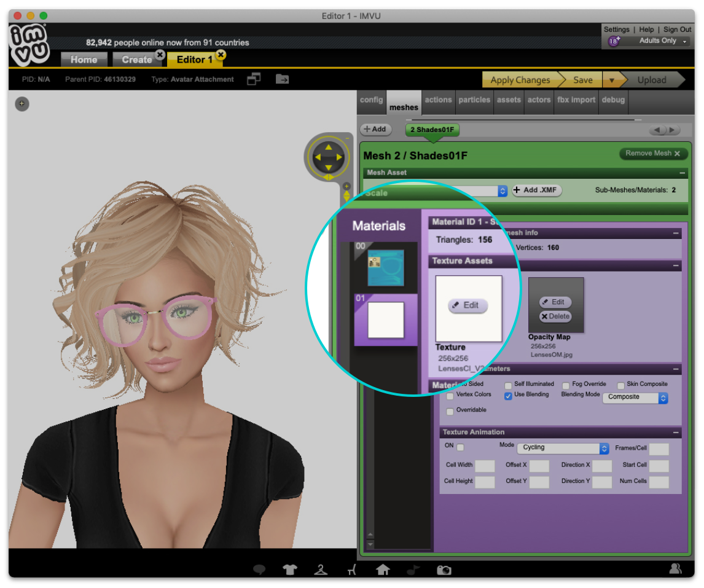
Task: Open the house rooms icon
Action: 383,570
